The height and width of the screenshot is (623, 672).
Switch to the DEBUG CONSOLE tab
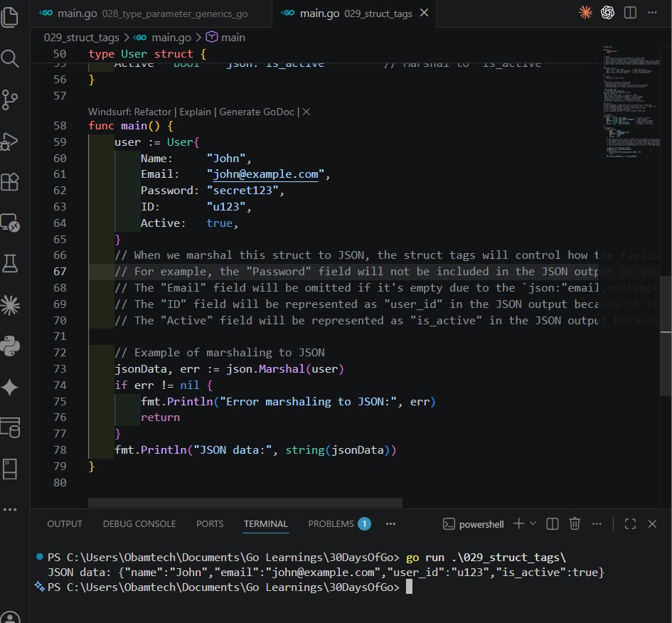pyautogui.click(x=139, y=523)
